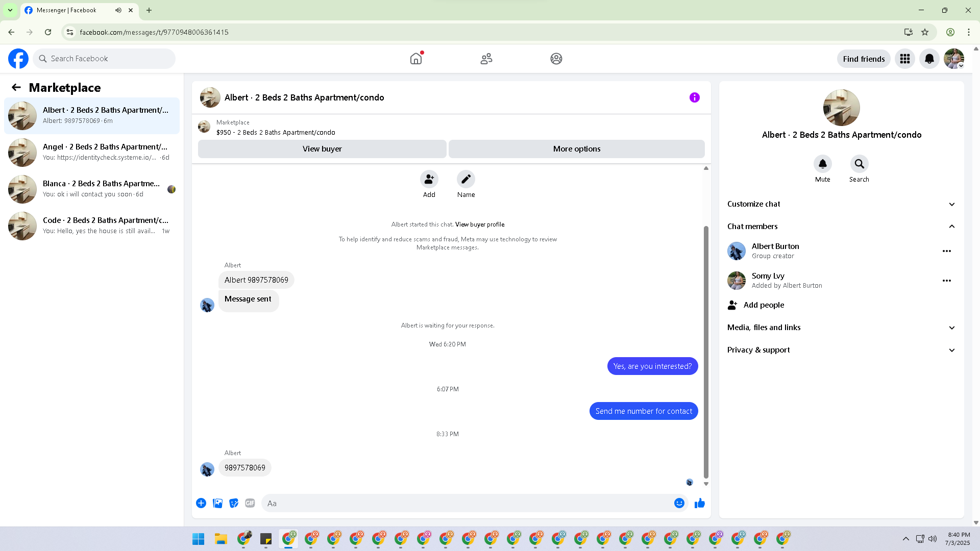Click the Add member icon in chat
The image size is (980, 551).
(429, 180)
